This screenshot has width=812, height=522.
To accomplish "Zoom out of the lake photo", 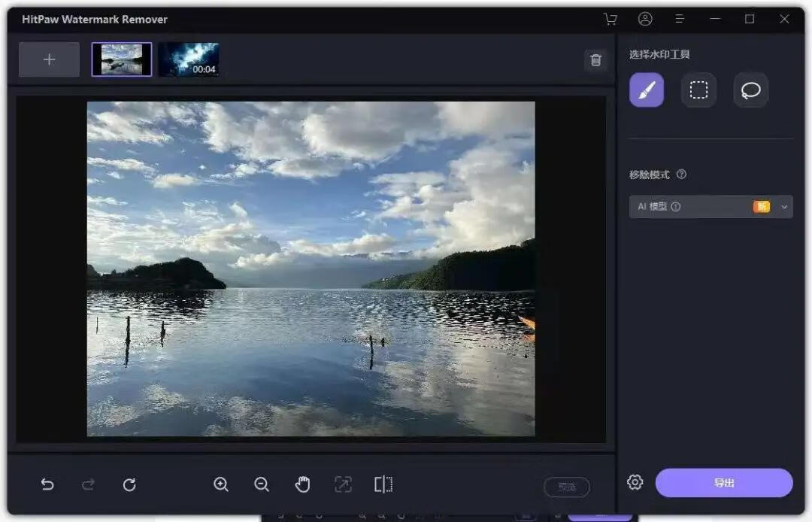I will tap(262, 484).
